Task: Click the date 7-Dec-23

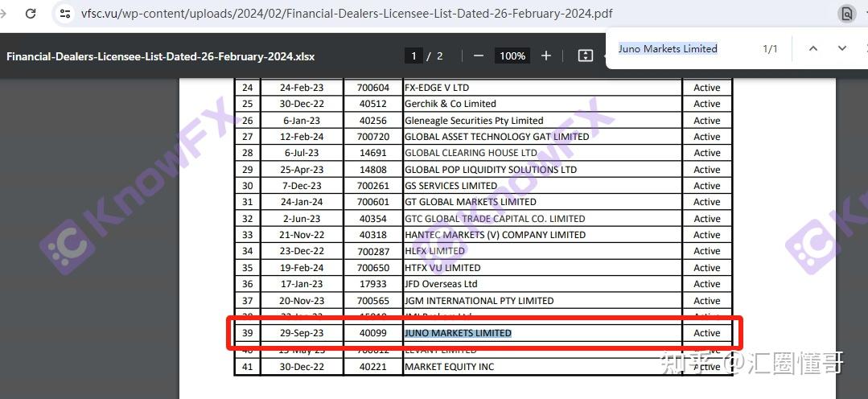Action: [302, 186]
